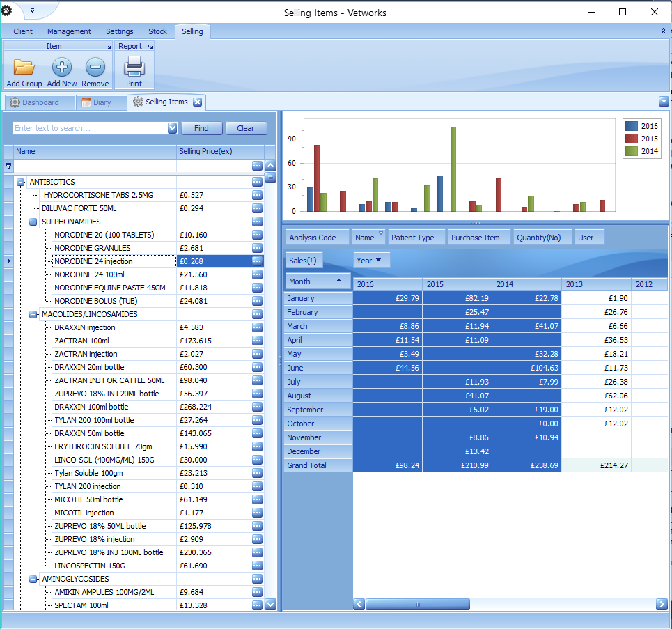Close the Selling Items tab

(197, 102)
